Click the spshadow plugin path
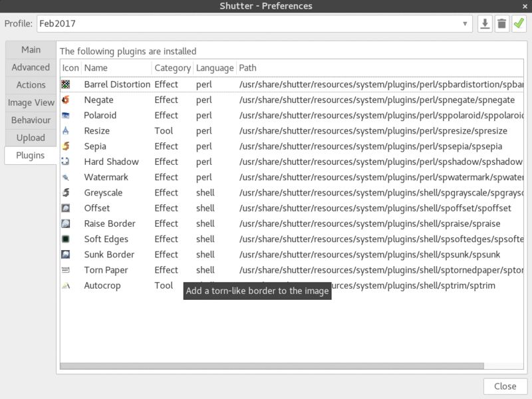 click(x=380, y=162)
